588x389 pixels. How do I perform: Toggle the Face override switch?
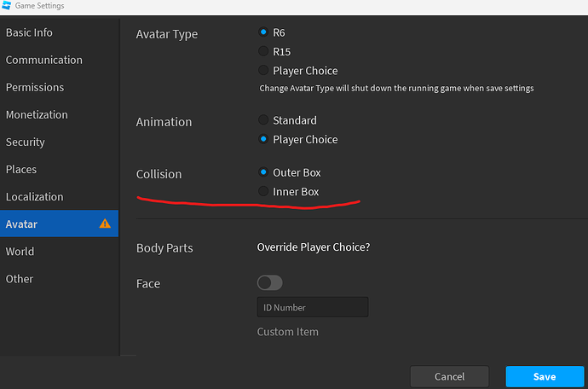tap(269, 282)
